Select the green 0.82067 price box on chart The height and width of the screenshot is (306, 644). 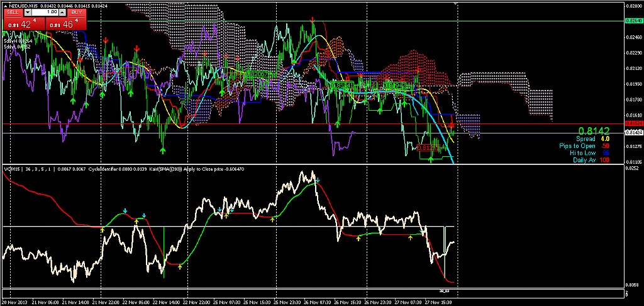click(257, 74)
